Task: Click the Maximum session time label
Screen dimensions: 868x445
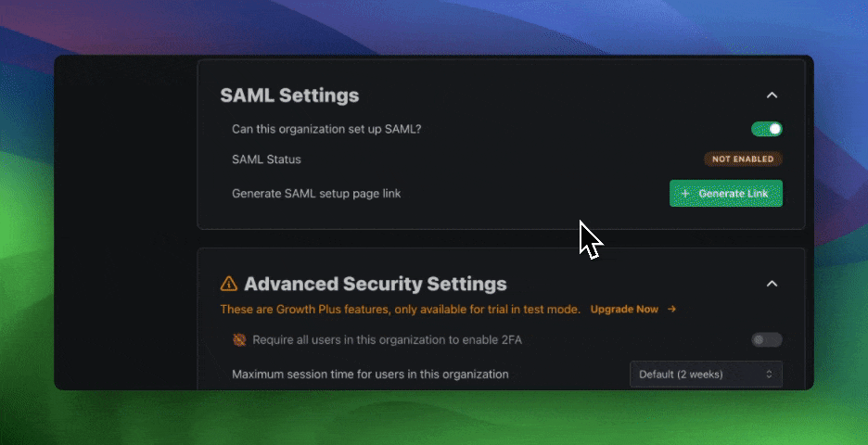Action: [x=370, y=375]
